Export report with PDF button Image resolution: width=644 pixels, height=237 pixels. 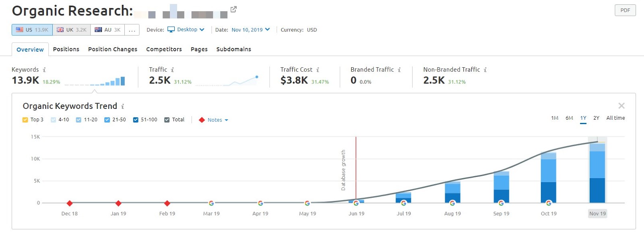point(625,10)
